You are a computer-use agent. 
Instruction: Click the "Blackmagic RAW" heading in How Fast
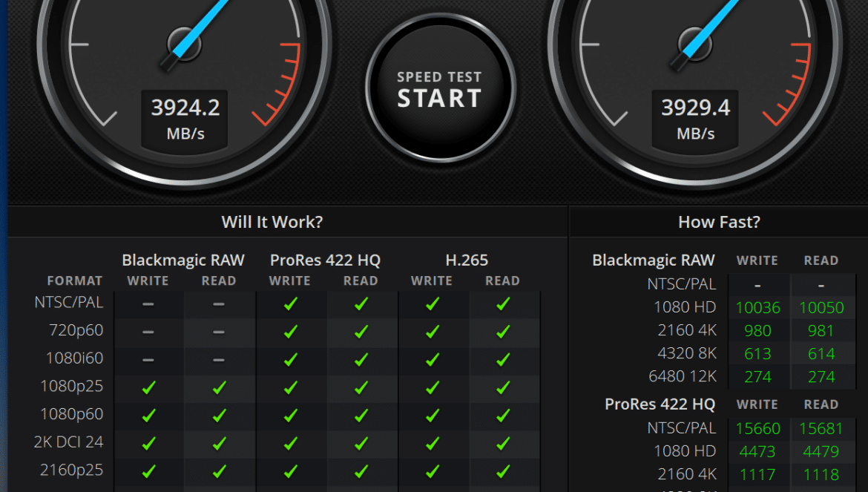653,260
